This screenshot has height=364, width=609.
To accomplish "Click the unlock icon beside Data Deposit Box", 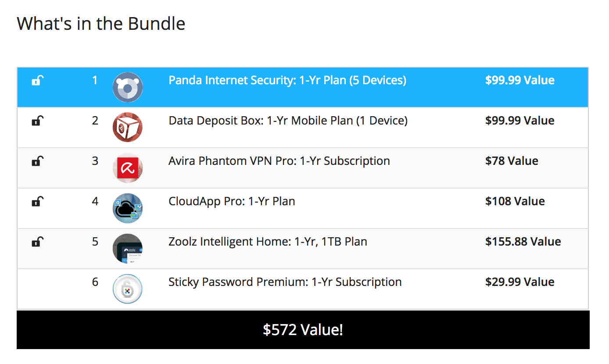I will (38, 121).
